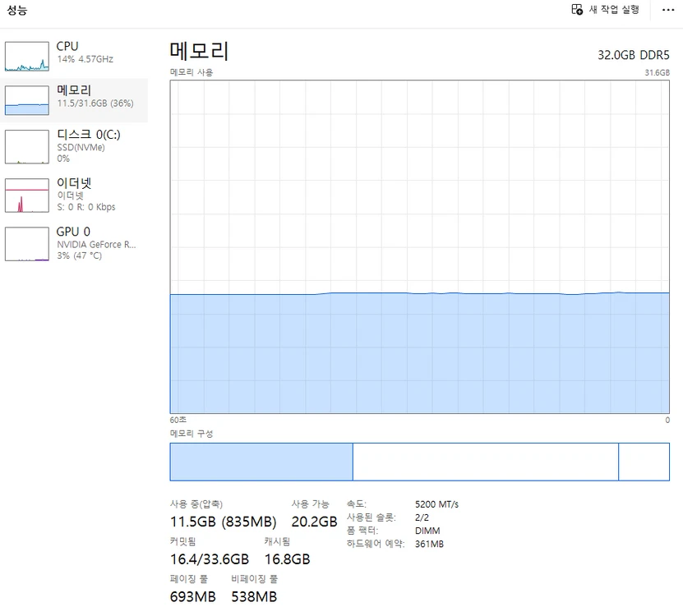683x616 pixels.
Task: Click the S: 0 R: 0 Kbps text
Action: pyautogui.click(x=86, y=207)
